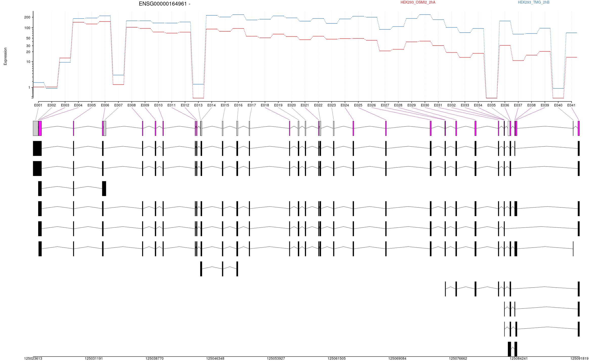The height and width of the screenshot is (364, 607).
Task: Click genomic coordinate 125038770
Action: (x=155, y=359)
